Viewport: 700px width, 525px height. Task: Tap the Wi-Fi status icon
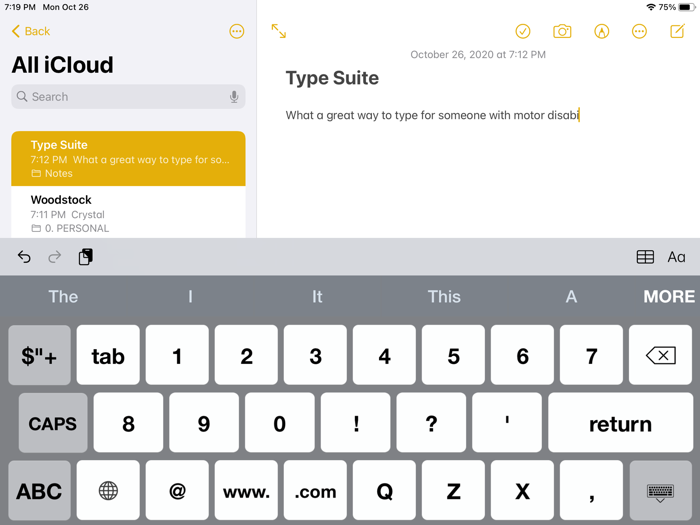[651, 7]
